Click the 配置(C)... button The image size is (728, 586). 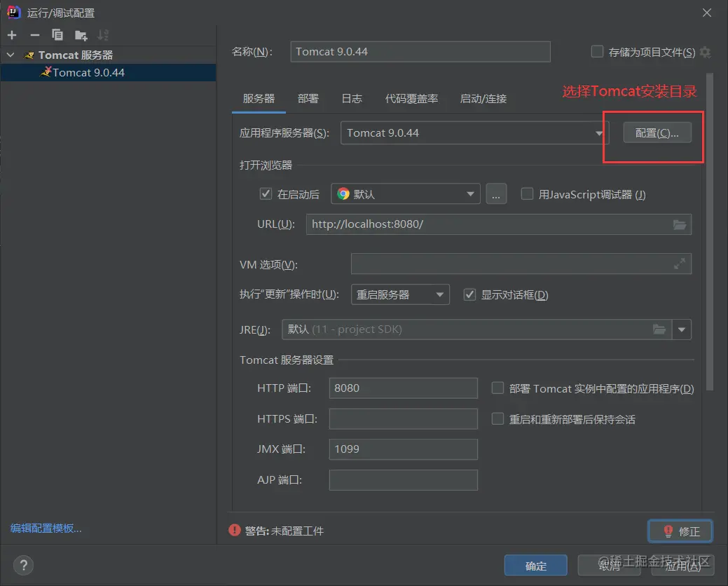click(657, 133)
